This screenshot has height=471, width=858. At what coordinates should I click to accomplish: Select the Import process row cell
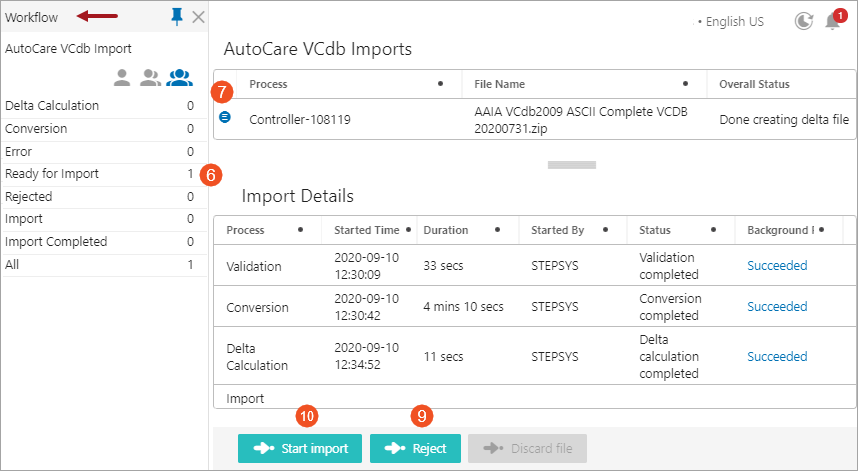(x=245, y=399)
